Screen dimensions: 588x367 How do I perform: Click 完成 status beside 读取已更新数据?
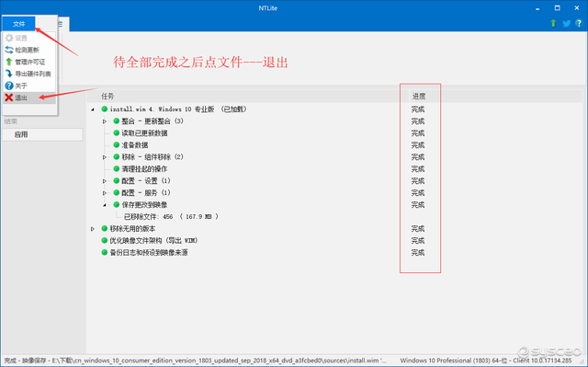click(418, 133)
